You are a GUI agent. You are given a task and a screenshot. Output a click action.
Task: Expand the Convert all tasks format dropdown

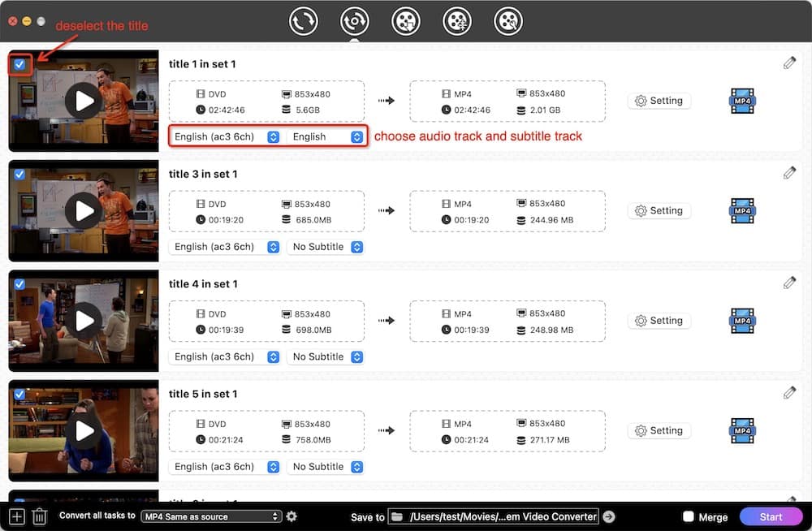click(211, 516)
